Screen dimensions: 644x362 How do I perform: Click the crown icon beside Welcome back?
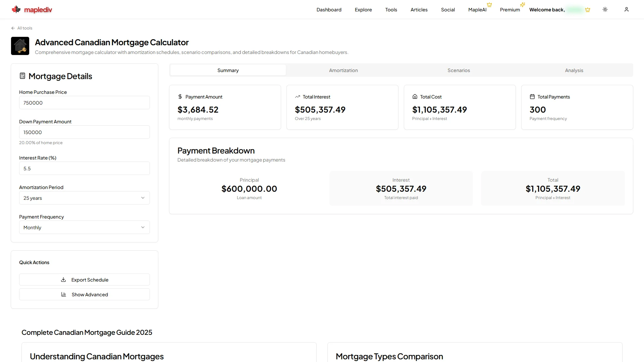(588, 10)
